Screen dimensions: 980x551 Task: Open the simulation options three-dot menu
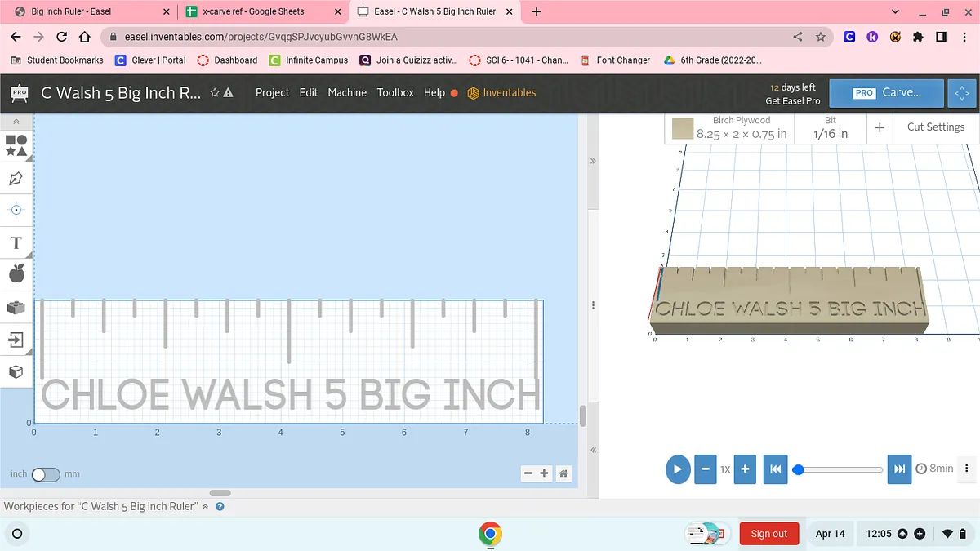click(x=967, y=469)
